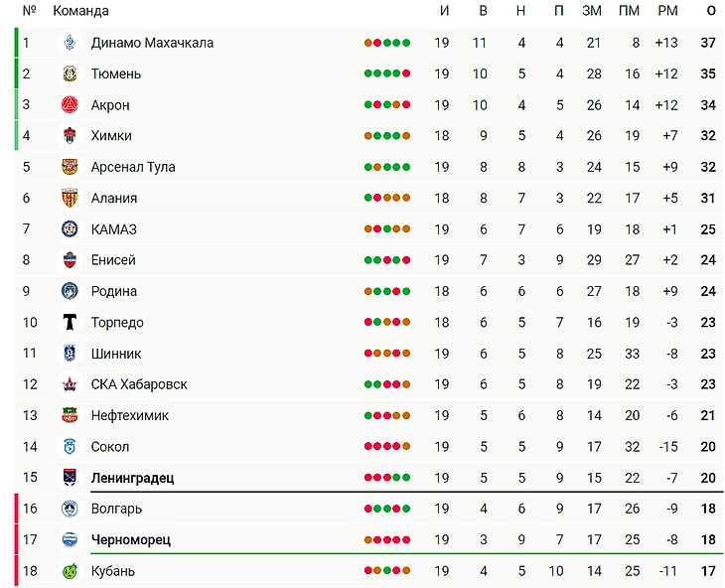The height and width of the screenshot is (588, 725).
Task: Open the Ленинградец team page link
Action: (132, 478)
